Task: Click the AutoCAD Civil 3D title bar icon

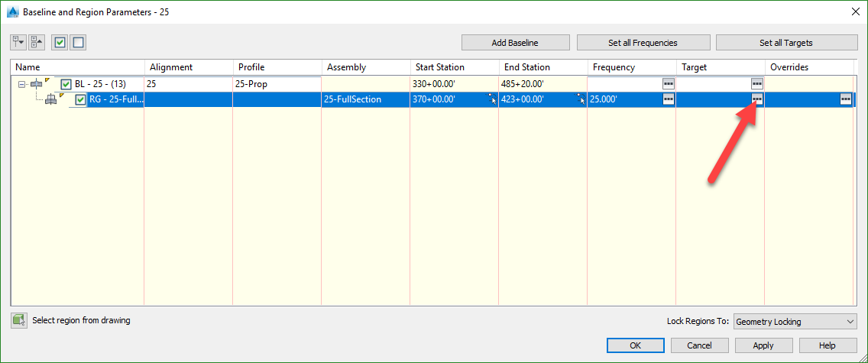Action: pos(12,11)
